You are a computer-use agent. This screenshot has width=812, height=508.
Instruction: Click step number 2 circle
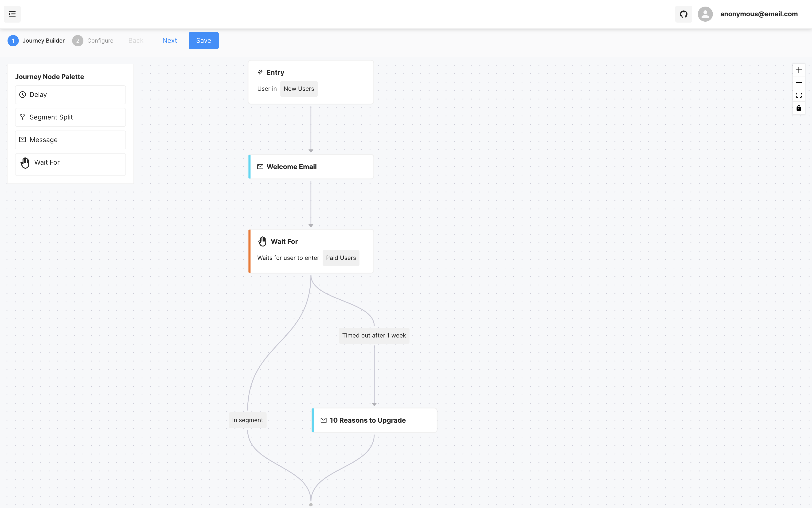coord(78,41)
